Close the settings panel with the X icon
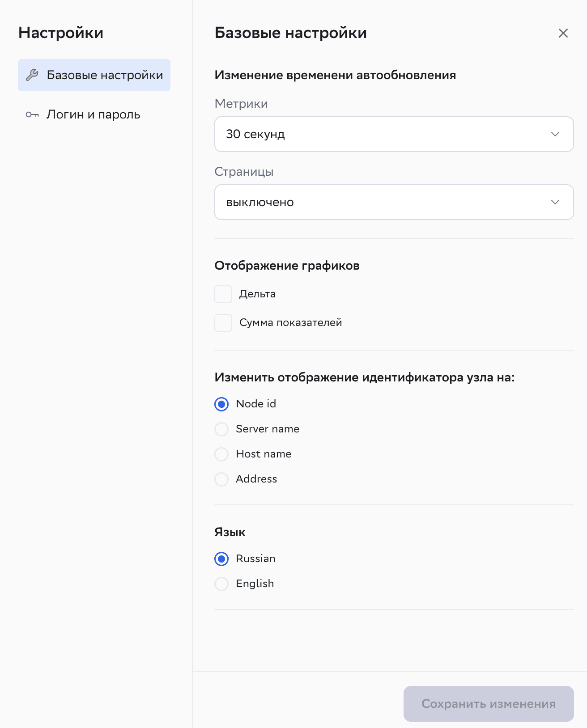 [563, 33]
